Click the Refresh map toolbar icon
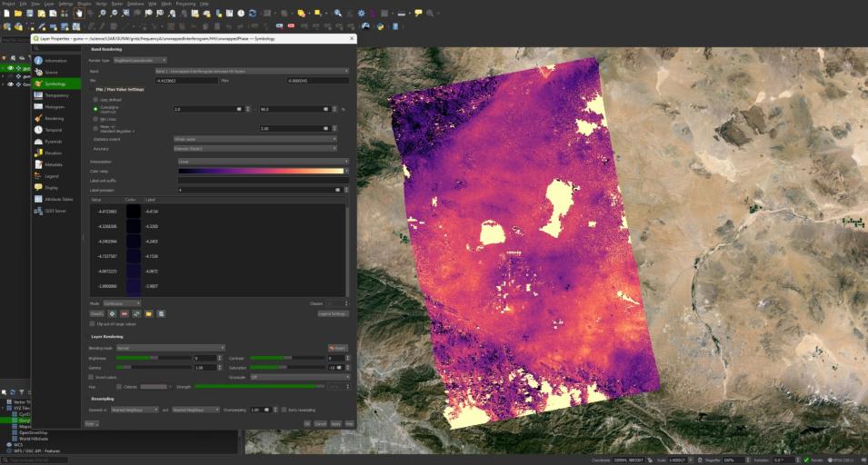 click(x=253, y=14)
